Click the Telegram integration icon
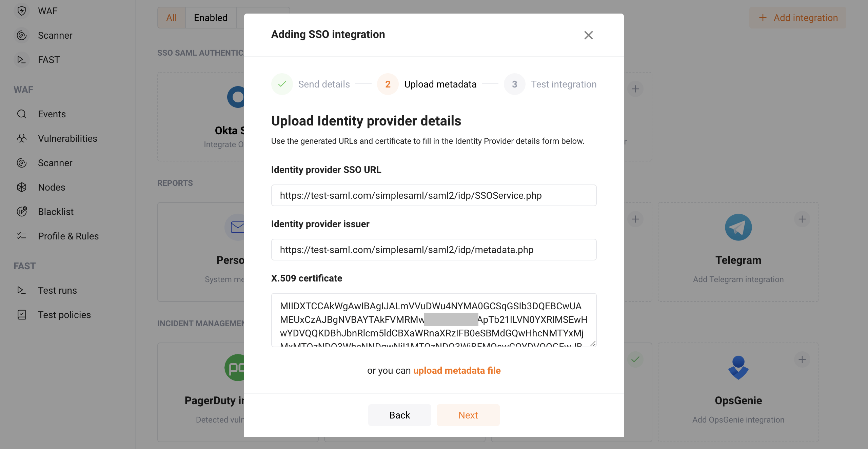This screenshot has width=868, height=449. (x=738, y=227)
